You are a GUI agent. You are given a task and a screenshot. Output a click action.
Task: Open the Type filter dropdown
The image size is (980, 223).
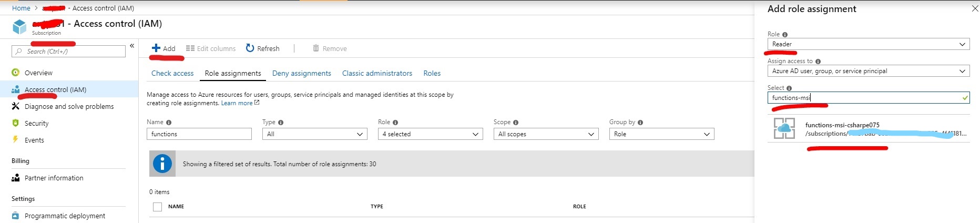point(314,134)
